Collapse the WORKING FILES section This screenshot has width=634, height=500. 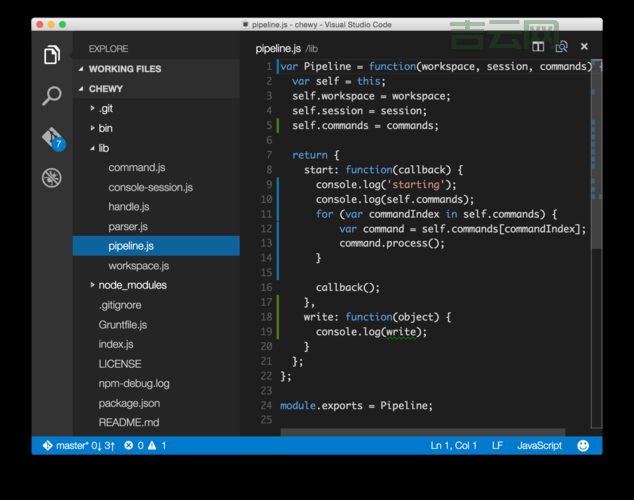tap(124, 69)
